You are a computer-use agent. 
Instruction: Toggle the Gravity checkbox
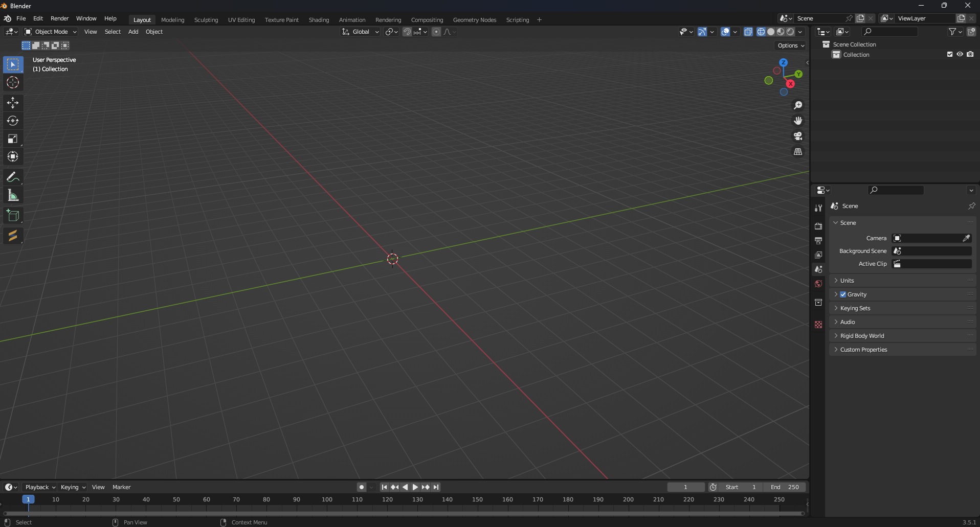tap(843, 294)
